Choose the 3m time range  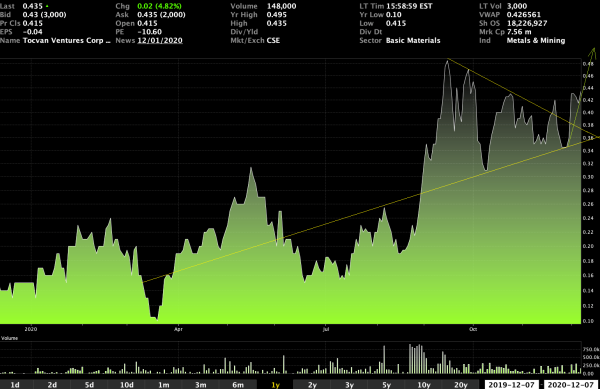(201, 384)
